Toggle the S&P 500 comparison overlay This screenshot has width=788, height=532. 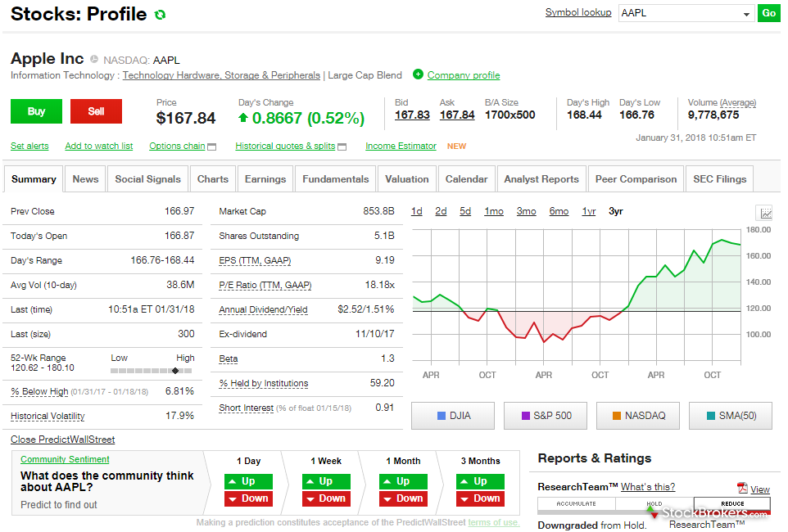coord(546,416)
